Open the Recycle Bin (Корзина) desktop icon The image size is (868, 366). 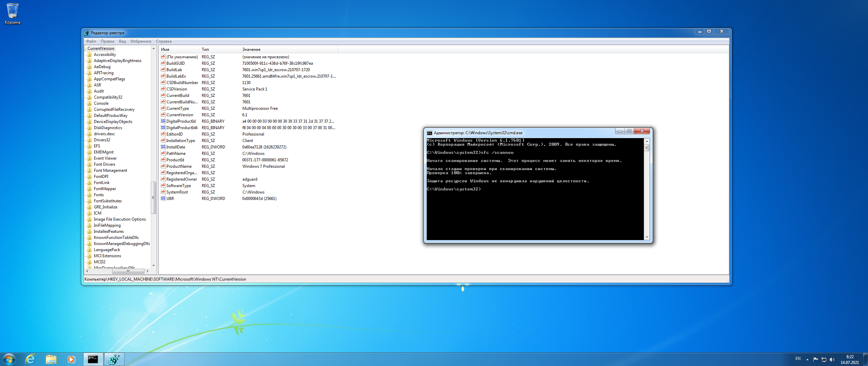tap(12, 14)
